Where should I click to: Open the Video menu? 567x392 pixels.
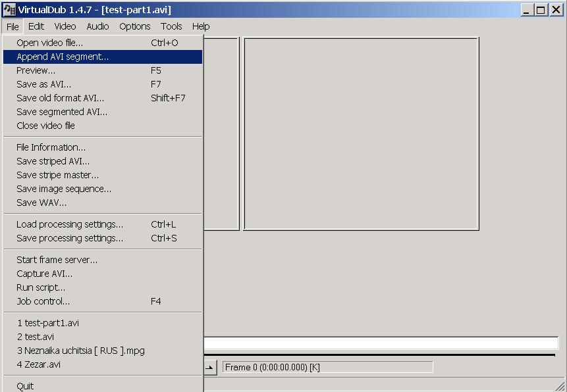[65, 26]
